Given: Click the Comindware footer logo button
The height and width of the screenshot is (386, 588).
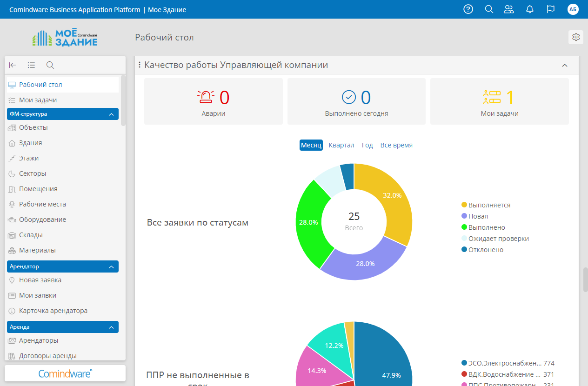Looking at the screenshot, I should click(65, 373).
